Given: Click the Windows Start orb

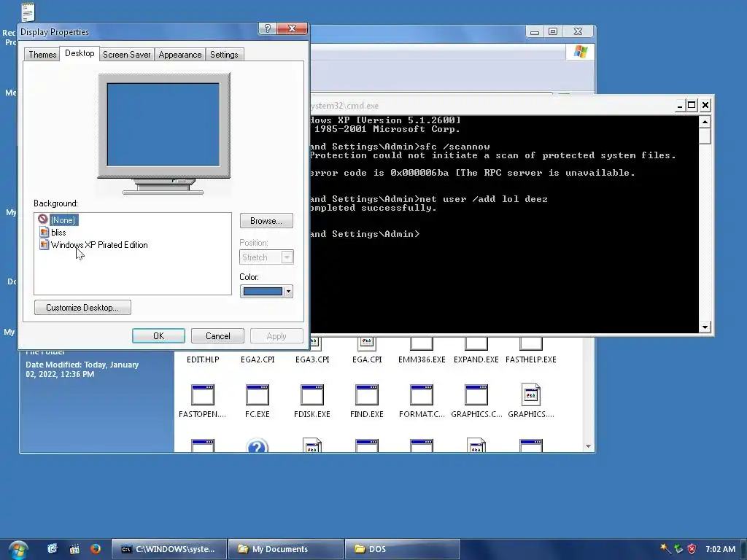Looking at the screenshot, I should (18, 550).
